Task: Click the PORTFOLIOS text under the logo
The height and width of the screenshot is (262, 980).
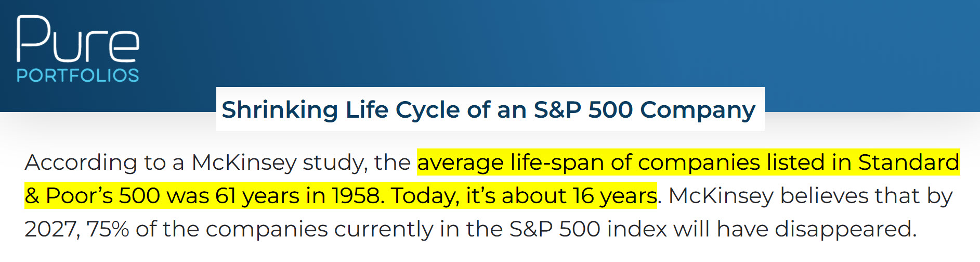Action: point(78,76)
